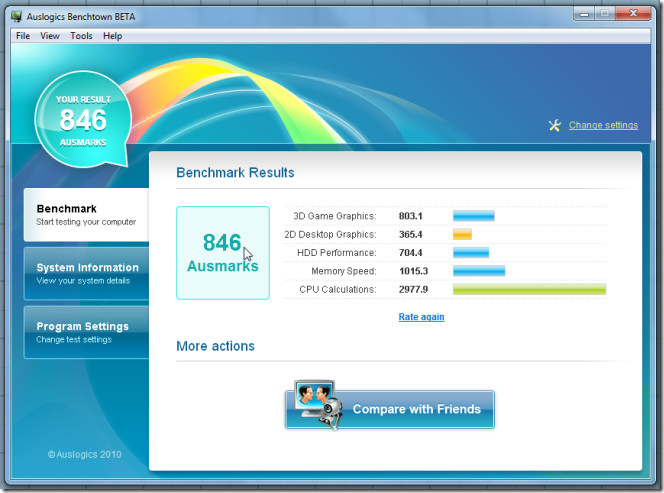The image size is (664, 493).
Task: Click the 846 Ausmarks score box
Action: [223, 253]
